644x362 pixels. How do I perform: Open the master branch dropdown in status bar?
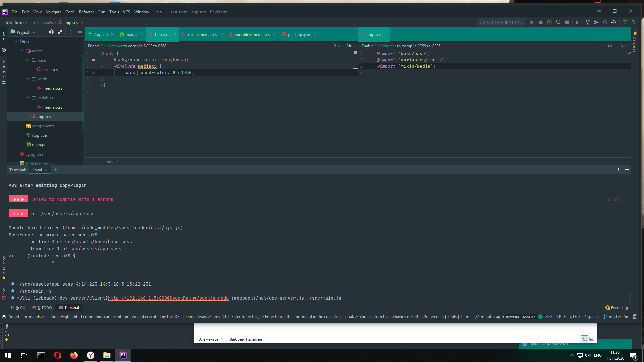[612, 317]
